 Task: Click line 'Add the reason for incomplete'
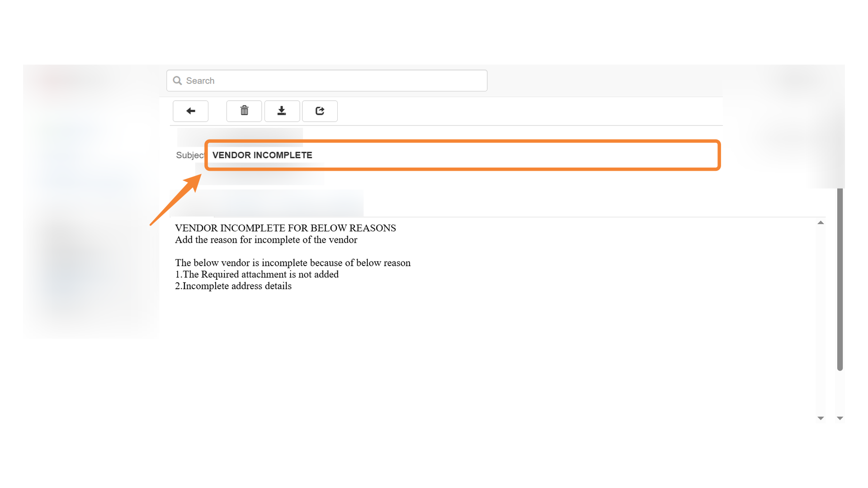point(266,240)
